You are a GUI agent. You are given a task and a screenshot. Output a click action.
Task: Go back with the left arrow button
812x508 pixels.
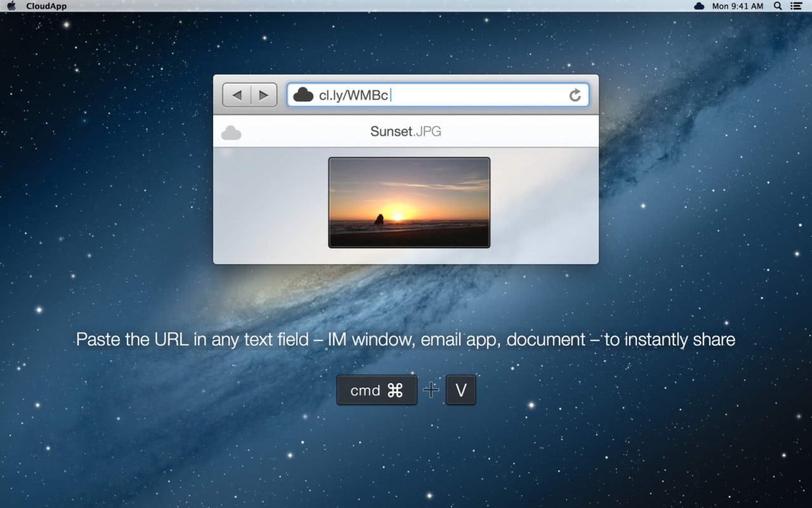click(x=237, y=95)
